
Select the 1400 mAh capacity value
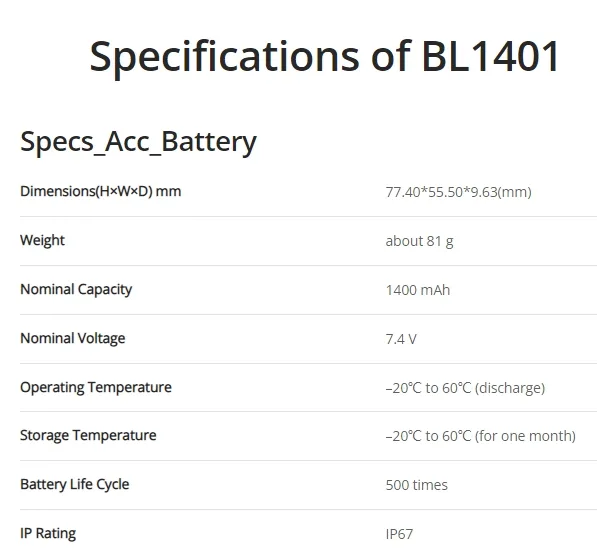pyautogui.click(x=418, y=290)
